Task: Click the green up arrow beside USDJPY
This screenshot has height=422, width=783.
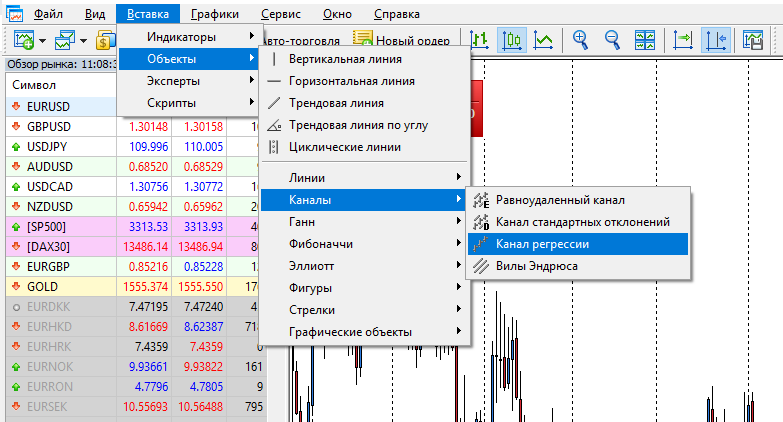Action: click(x=16, y=146)
